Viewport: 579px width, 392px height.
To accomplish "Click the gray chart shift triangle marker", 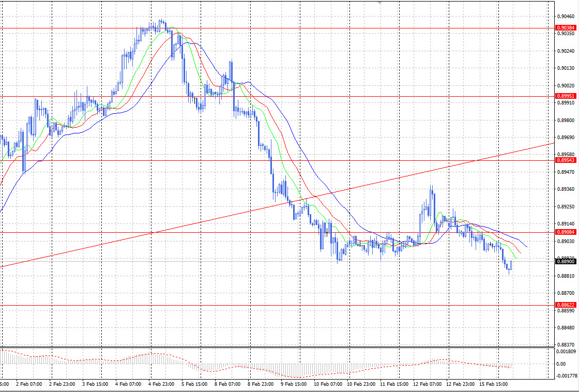I will click(x=380, y=2).
